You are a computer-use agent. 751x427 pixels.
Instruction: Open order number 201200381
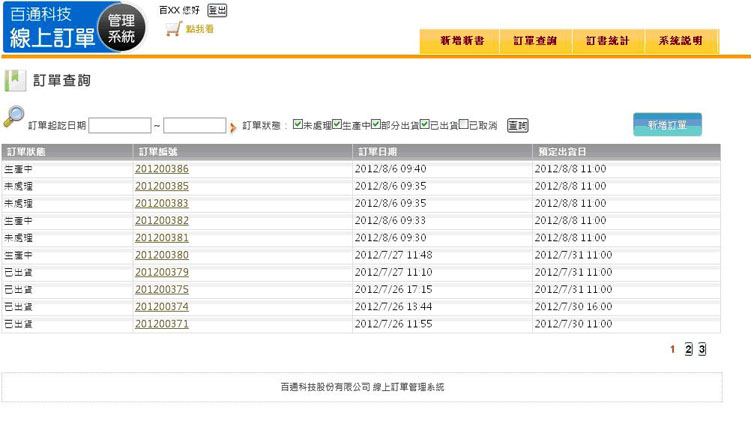(162, 238)
